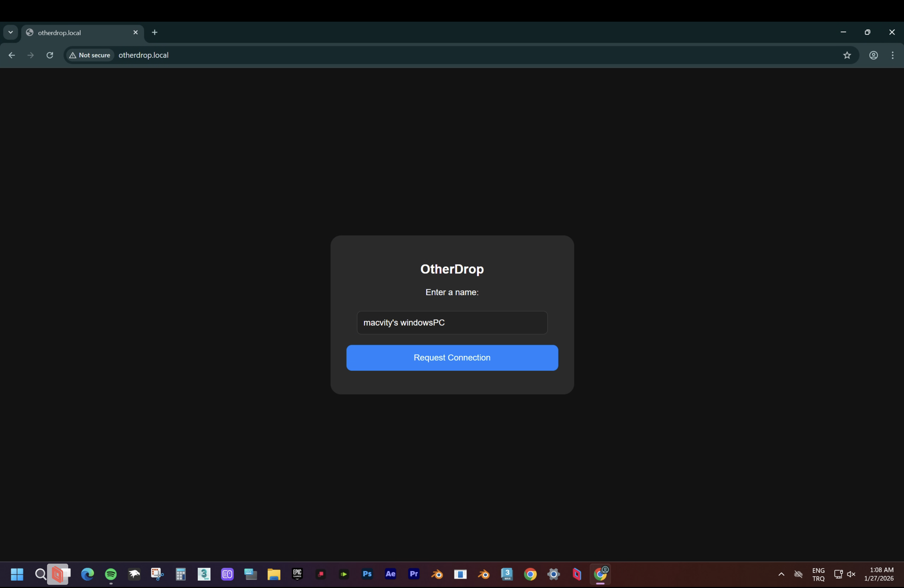
Task: Mute the speaker in the system tray
Action: point(852,574)
